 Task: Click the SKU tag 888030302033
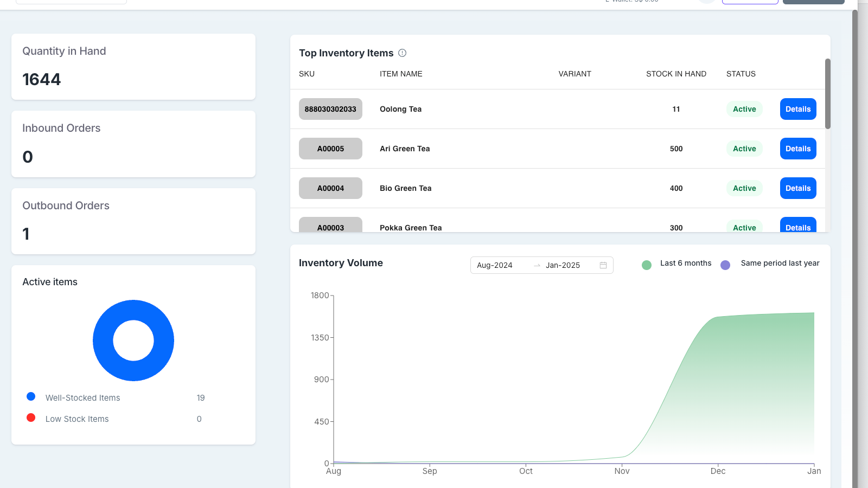pos(330,109)
